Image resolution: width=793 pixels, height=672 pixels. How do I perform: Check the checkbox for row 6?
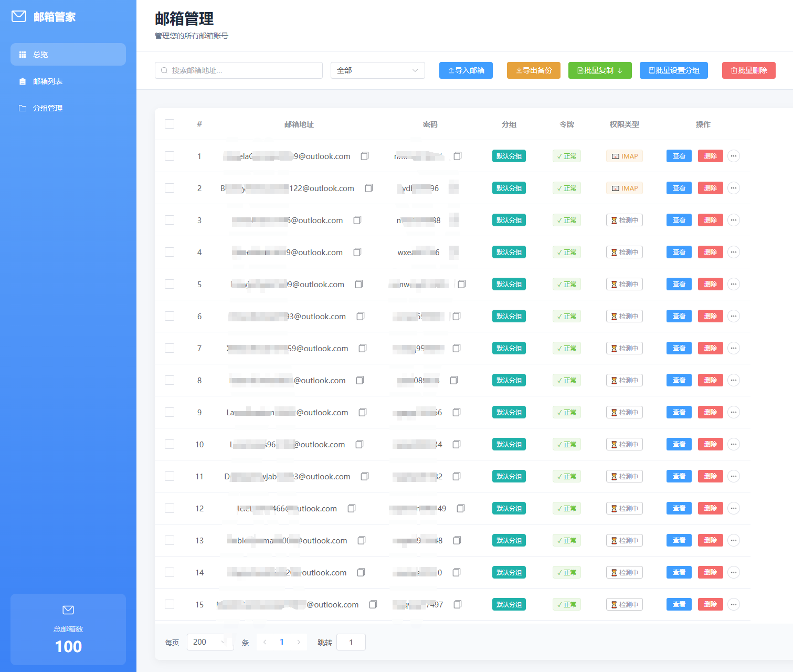[x=170, y=316]
